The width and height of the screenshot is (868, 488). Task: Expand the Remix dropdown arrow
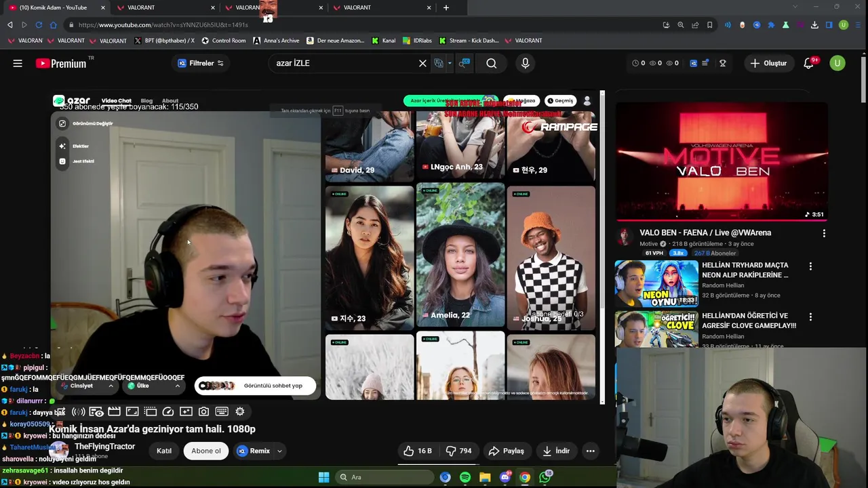point(279,451)
